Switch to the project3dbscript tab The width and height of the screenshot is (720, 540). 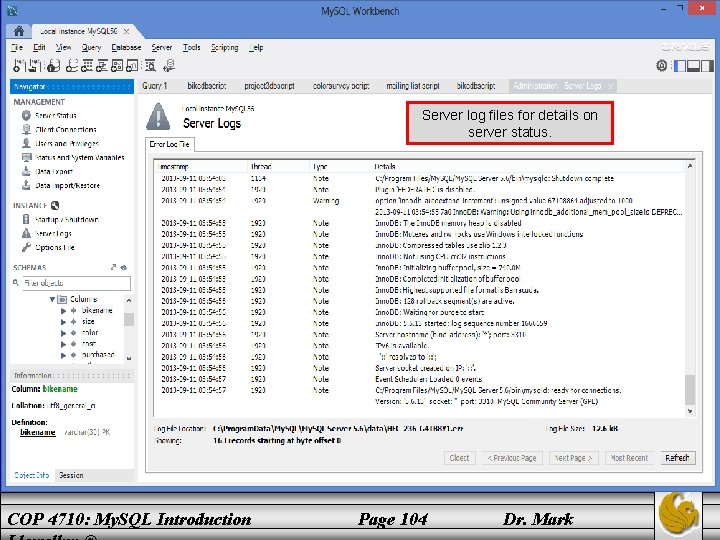[x=270, y=86]
